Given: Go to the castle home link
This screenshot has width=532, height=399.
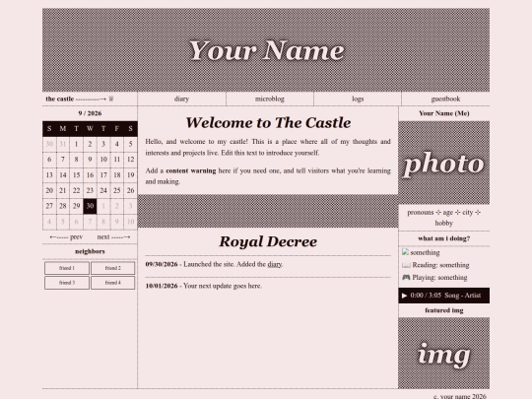Looking at the screenshot, I should coord(80,99).
